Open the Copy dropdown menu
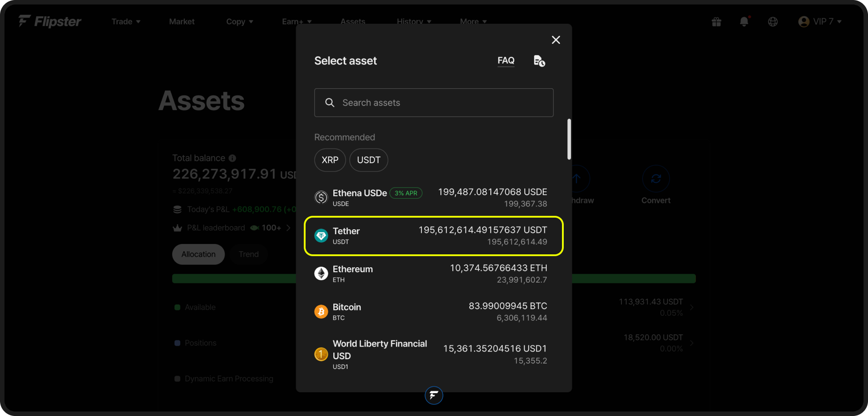 (239, 21)
